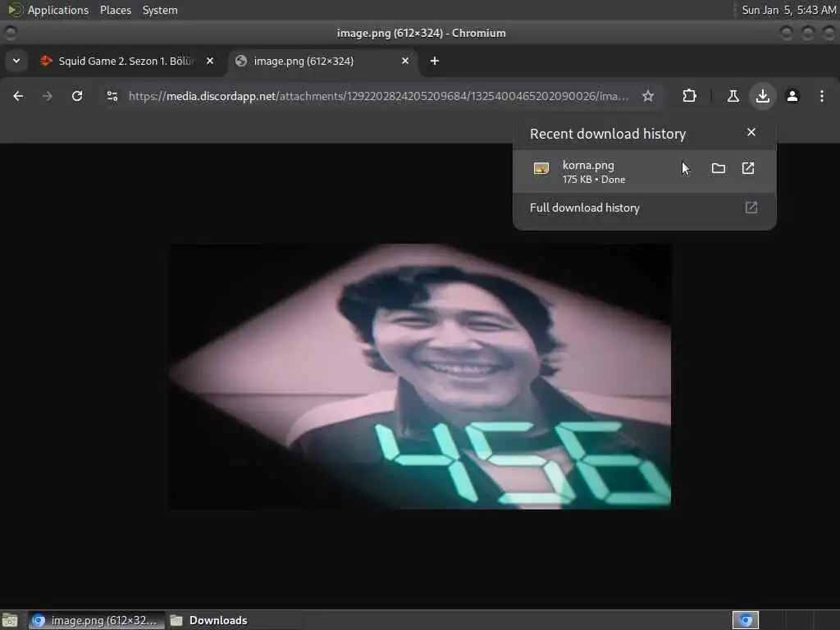The image size is (840, 630).
Task: Reload the current page
Action: 77,96
